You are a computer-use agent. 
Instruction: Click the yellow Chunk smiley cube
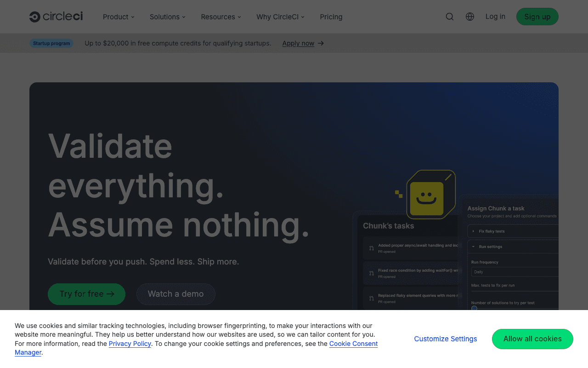coord(431,195)
